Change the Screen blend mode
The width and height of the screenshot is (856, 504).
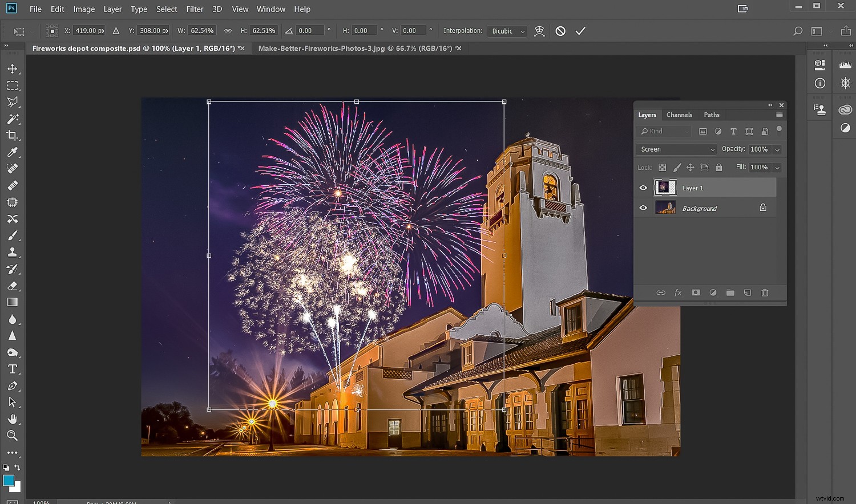click(x=676, y=149)
